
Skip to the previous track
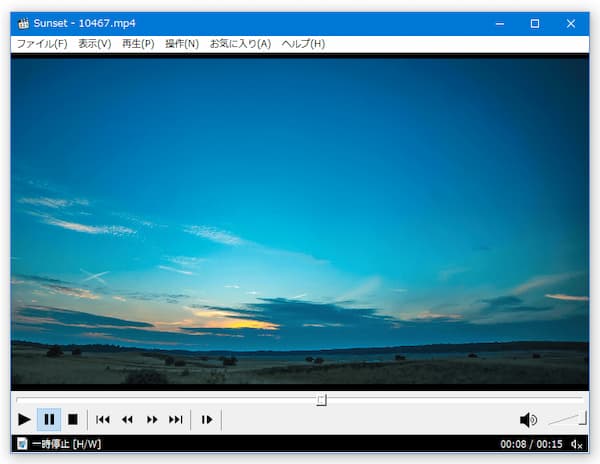click(103, 420)
